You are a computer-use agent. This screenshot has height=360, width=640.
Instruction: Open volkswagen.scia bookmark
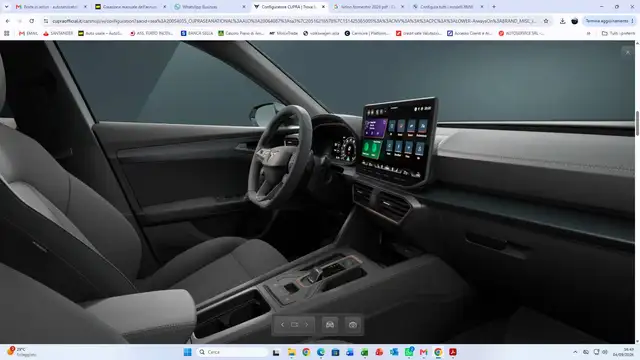pos(321,33)
